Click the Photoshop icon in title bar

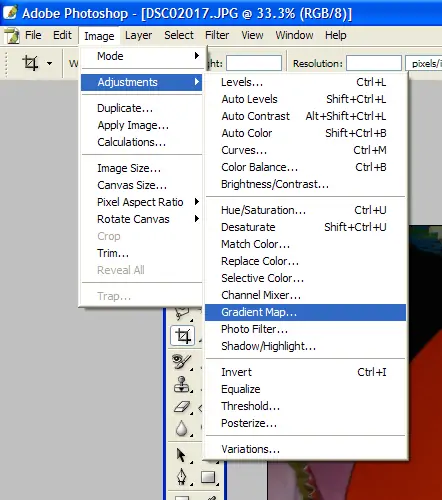(x=10, y=13)
